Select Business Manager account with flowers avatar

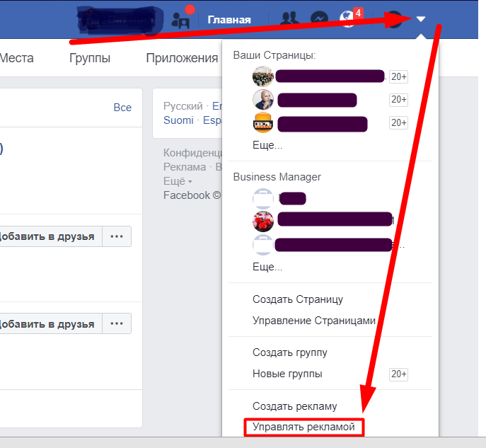[323, 222]
